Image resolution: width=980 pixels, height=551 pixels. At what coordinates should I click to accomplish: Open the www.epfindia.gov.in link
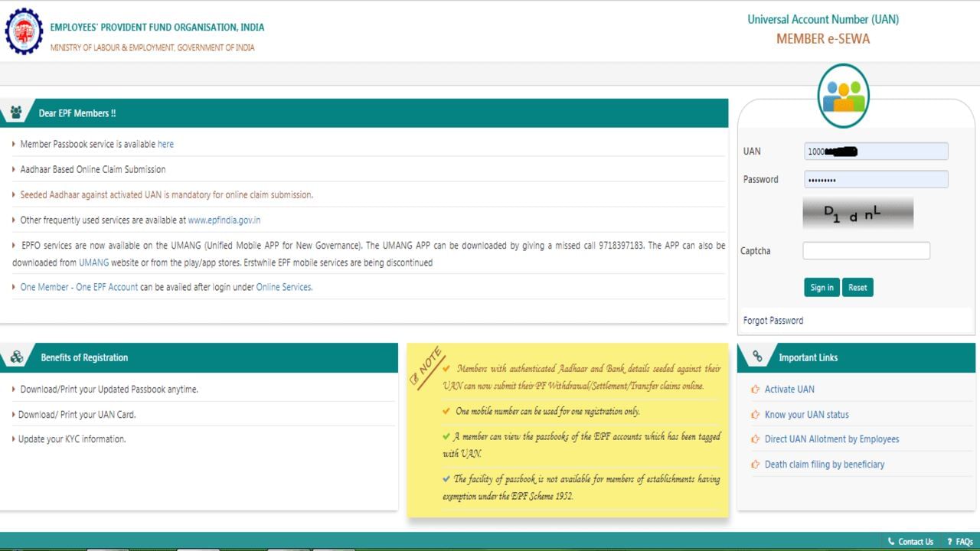(224, 220)
